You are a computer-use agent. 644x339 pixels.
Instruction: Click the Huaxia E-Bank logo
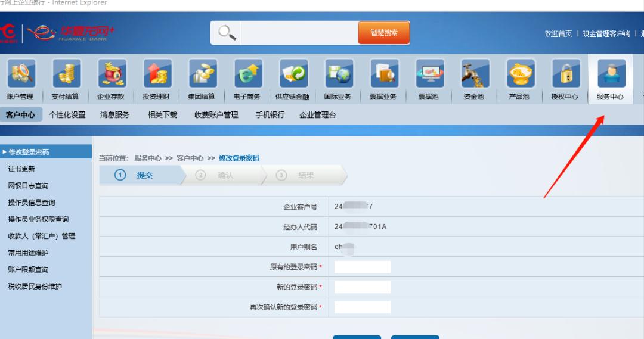tap(70, 33)
